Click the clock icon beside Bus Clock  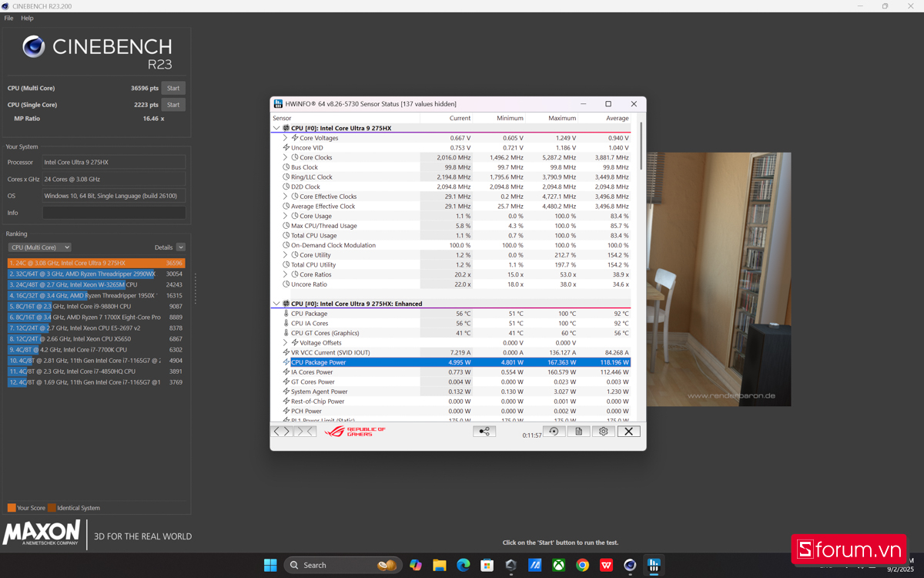286,167
